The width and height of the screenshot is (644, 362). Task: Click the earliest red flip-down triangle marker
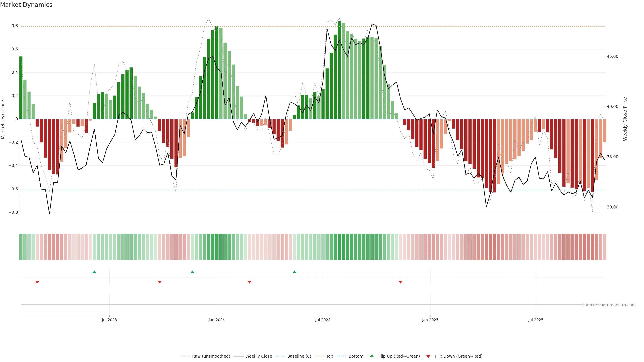[x=37, y=282]
